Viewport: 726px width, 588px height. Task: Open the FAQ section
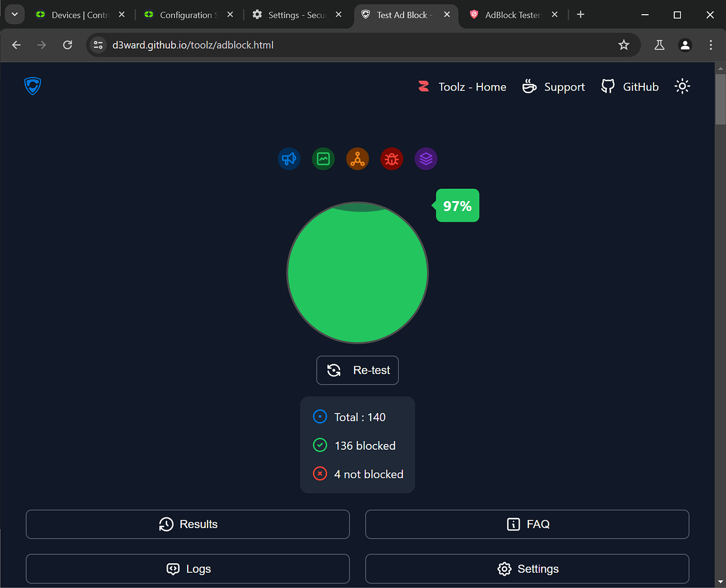527,524
